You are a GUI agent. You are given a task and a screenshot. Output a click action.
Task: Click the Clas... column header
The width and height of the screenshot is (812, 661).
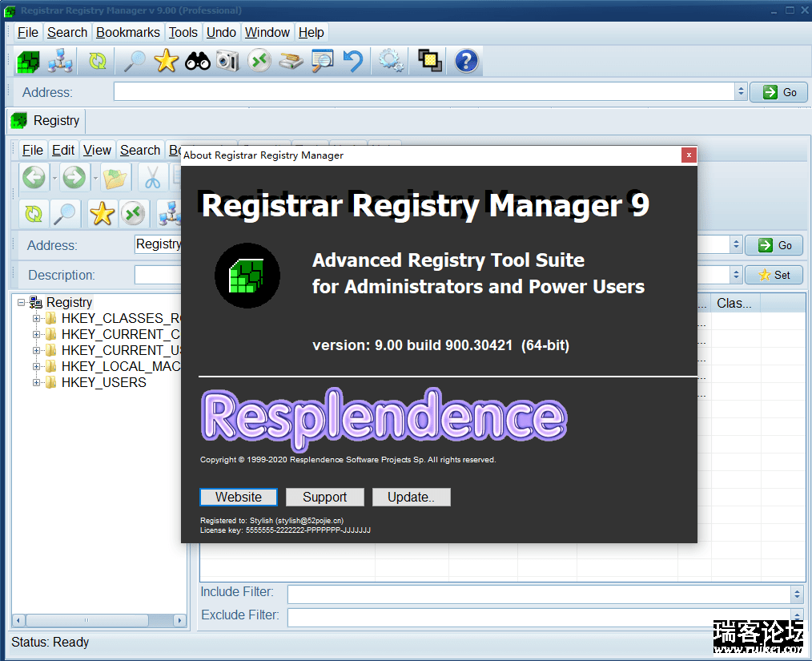tap(734, 303)
